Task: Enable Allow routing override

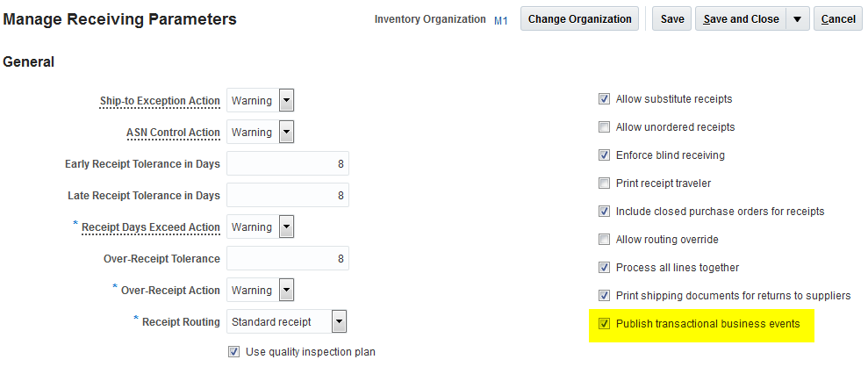Action: [x=604, y=240]
